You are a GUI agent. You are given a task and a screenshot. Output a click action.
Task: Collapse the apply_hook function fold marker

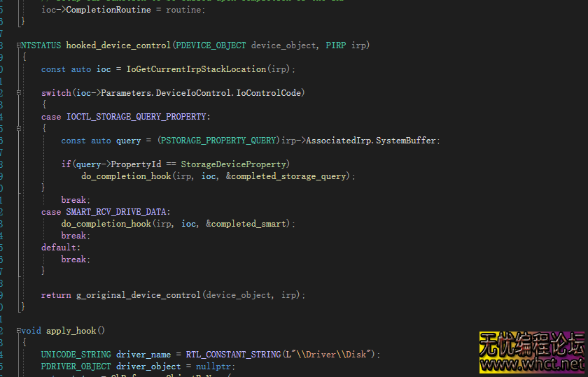(19, 331)
